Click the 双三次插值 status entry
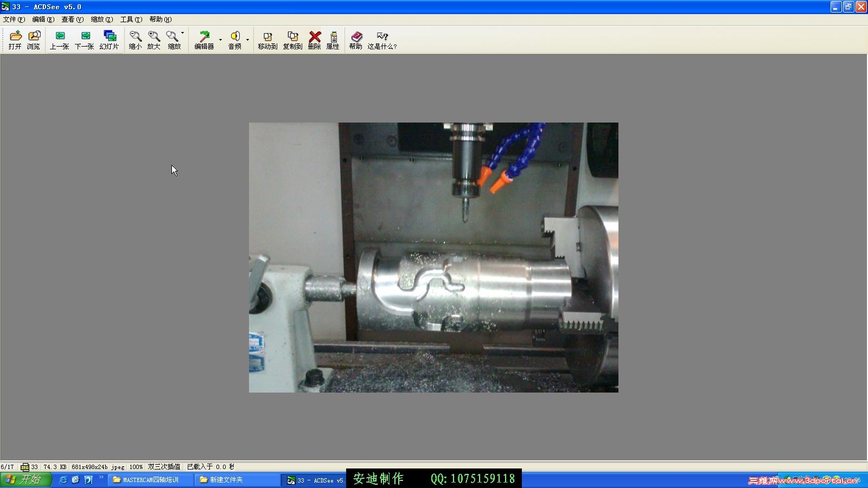This screenshot has width=868, height=488. [x=164, y=467]
